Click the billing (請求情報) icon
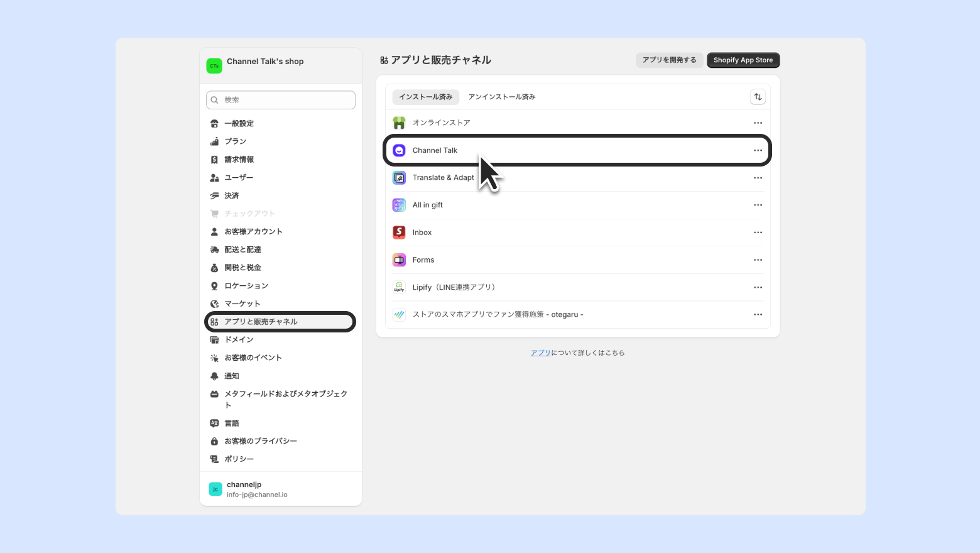Viewport: 980px width, 553px height. click(214, 160)
